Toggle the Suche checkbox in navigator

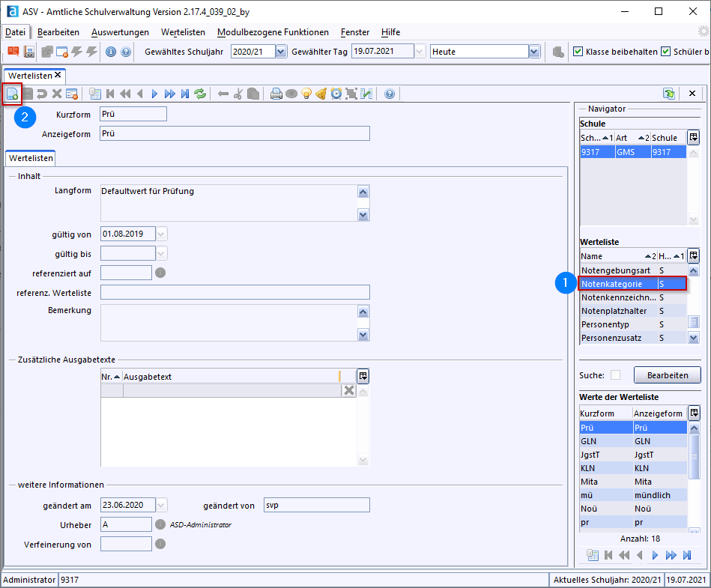[x=615, y=375]
